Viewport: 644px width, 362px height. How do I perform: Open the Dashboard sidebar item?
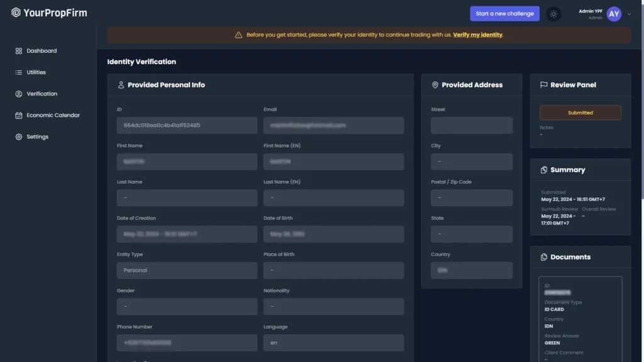(x=42, y=51)
